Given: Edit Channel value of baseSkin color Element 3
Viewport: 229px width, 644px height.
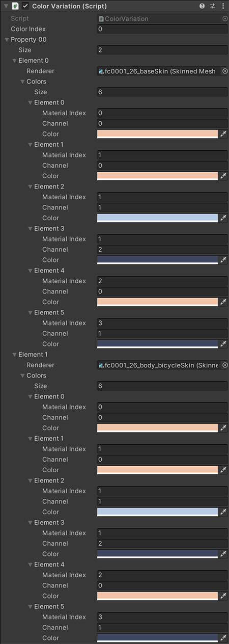Looking at the screenshot, I should tap(162, 250).
